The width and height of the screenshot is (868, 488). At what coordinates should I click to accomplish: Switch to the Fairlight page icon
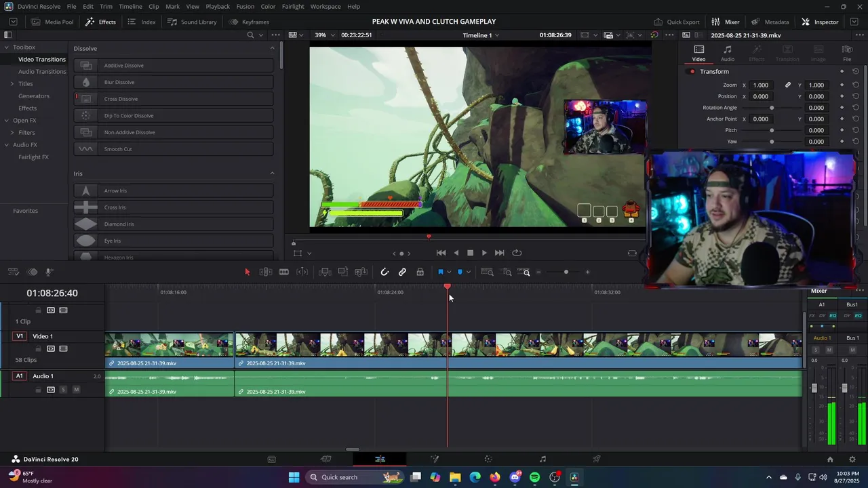pos(542,459)
